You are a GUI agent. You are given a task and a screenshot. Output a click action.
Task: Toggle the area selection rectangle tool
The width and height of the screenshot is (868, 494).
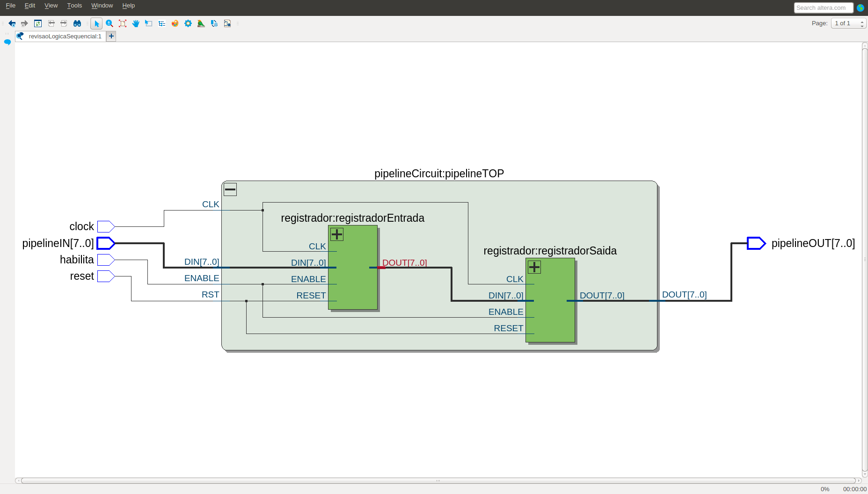[x=149, y=23]
